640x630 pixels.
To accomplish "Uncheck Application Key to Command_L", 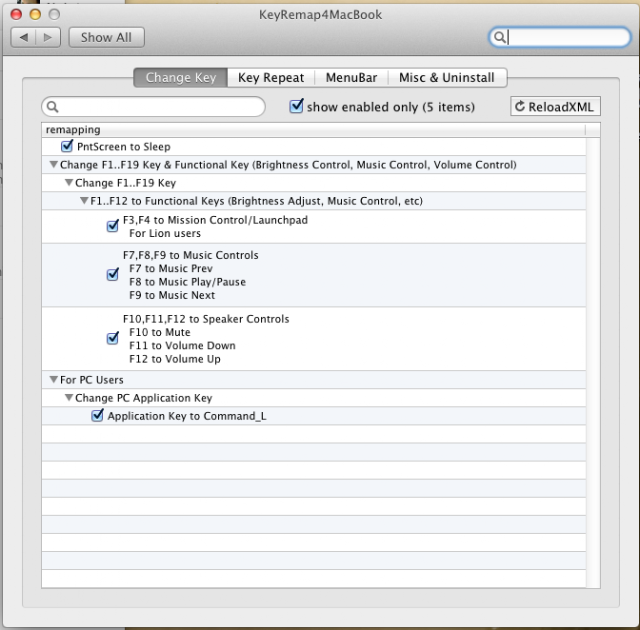I will pos(98,415).
